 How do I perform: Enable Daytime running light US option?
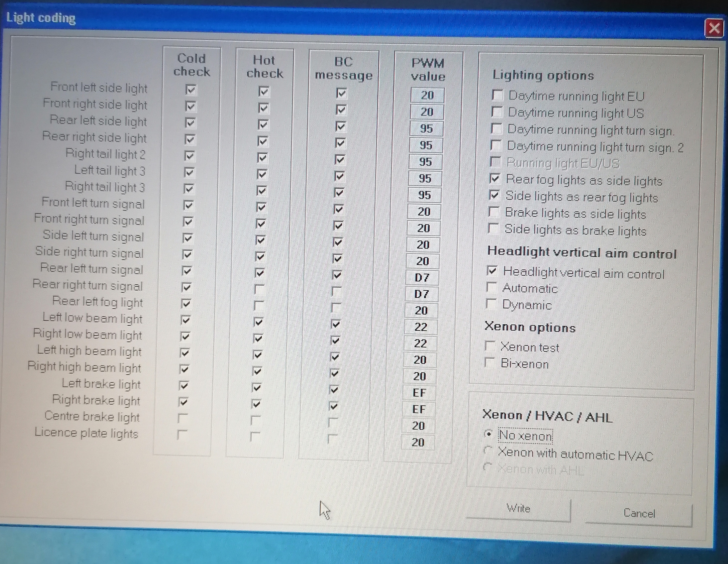coord(497,112)
